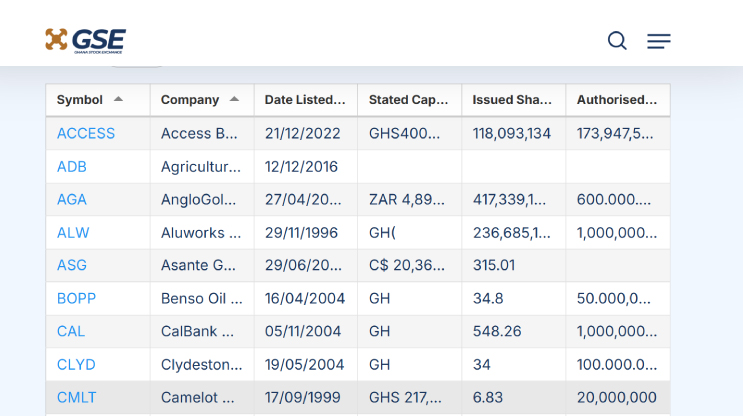The image size is (743, 416).
Task: Click issued shares value 6.83
Action: coord(488,398)
